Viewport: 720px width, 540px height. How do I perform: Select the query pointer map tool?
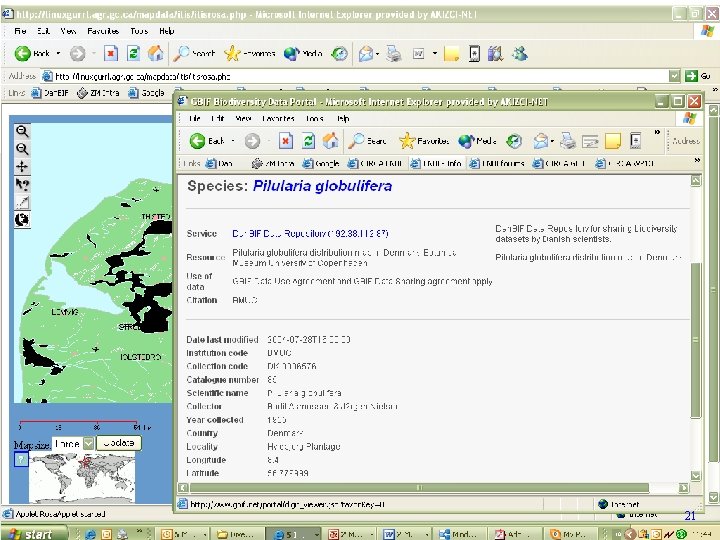(x=22, y=185)
